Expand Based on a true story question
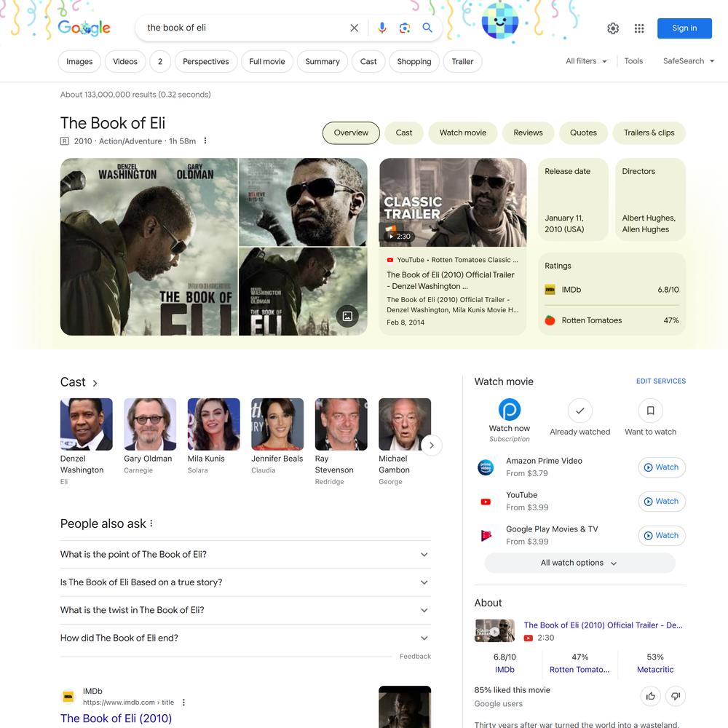728x728 pixels. [x=245, y=582]
